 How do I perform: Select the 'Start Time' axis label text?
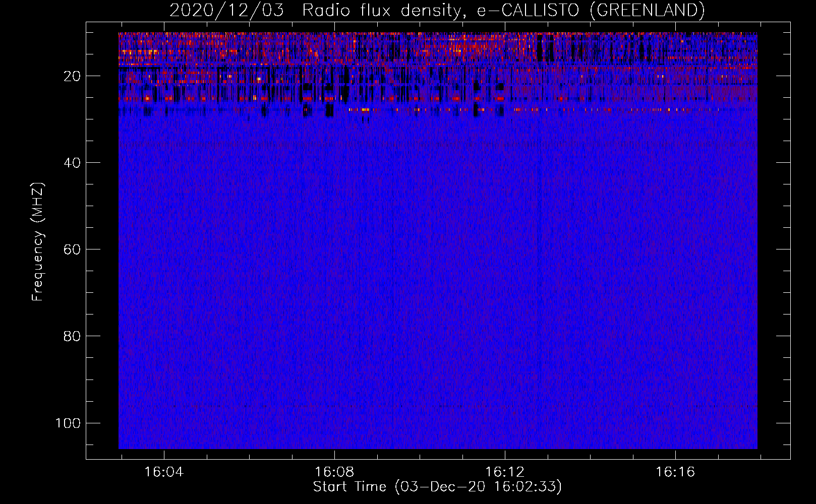349,487
